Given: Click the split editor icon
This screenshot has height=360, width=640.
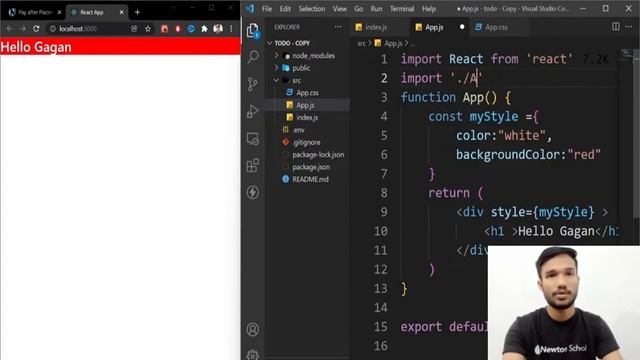Looking at the screenshot, I should pos(616,27).
